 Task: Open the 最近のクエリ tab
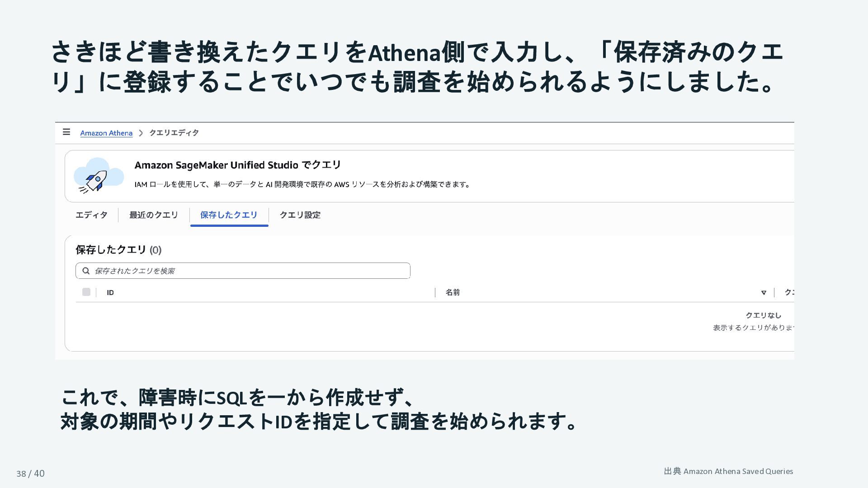pos(154,215)
